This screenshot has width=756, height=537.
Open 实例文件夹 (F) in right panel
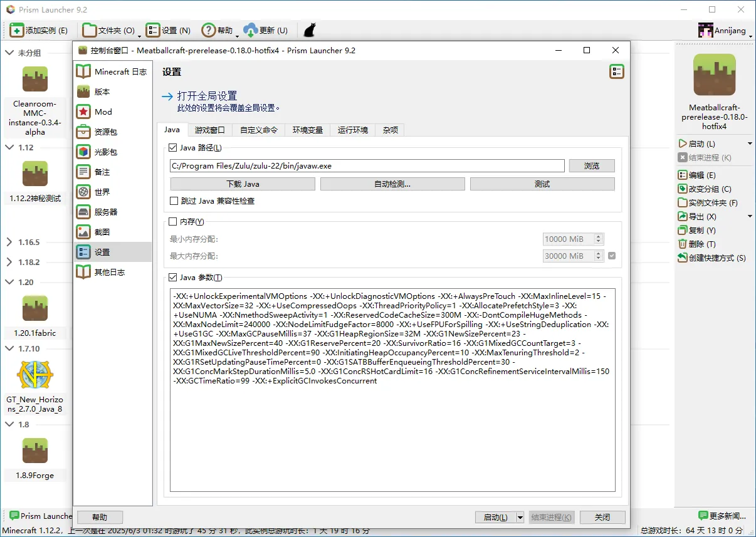pyautogui.click(x=708, y=202)
